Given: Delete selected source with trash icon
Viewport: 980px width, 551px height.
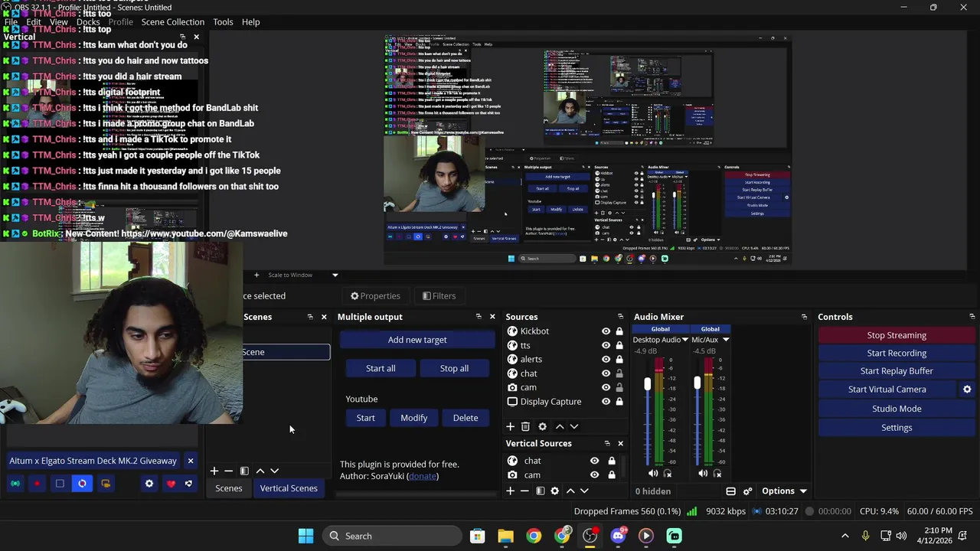Looking at the screenshot, I should point(525,426).
